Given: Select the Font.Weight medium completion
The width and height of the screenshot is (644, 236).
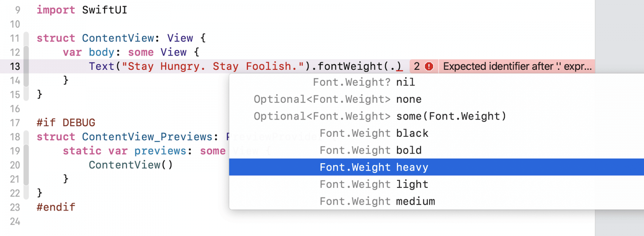Looking at the screenshot, I should 377,201.
